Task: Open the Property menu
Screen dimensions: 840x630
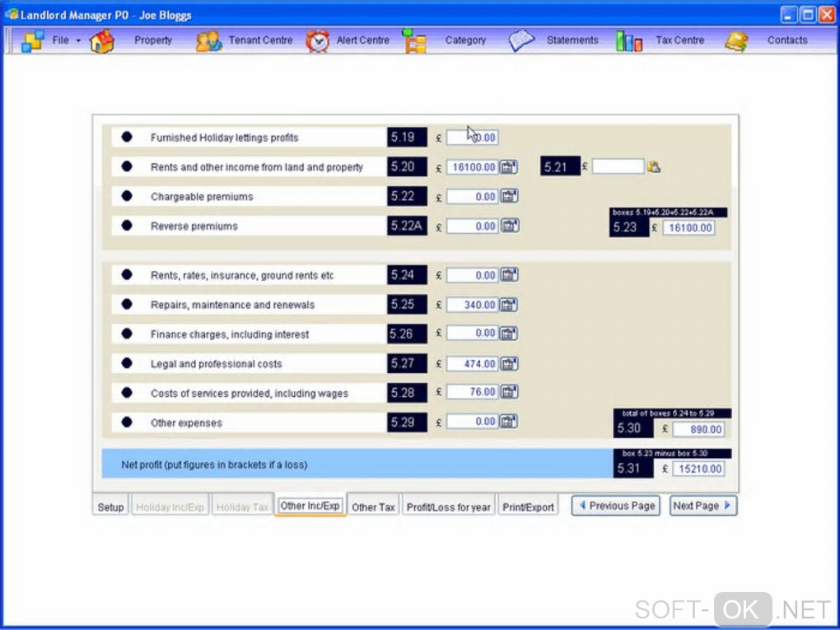Action: (x=152, y=40)
